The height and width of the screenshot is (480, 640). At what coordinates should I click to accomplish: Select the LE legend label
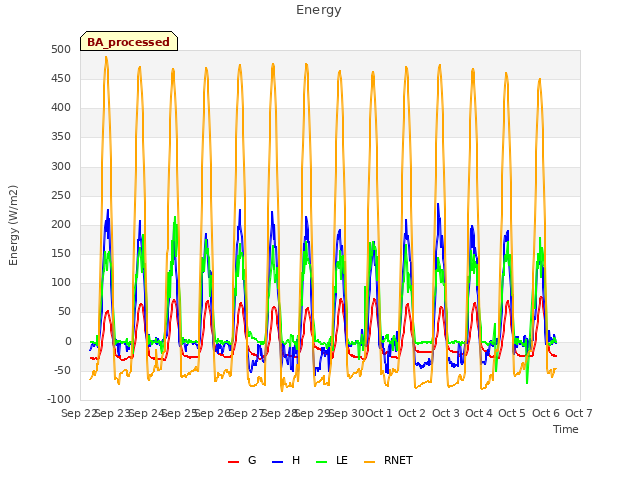(342, 460)
